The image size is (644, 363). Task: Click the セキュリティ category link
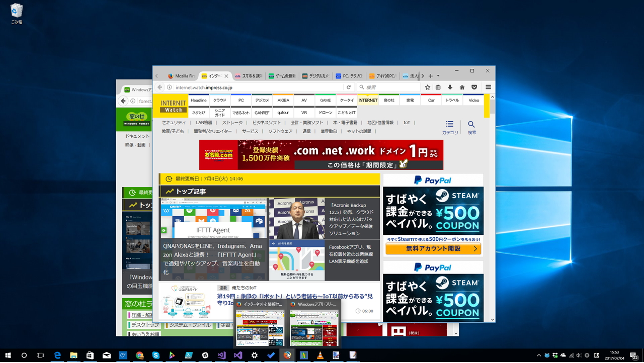tap(174, 123)
